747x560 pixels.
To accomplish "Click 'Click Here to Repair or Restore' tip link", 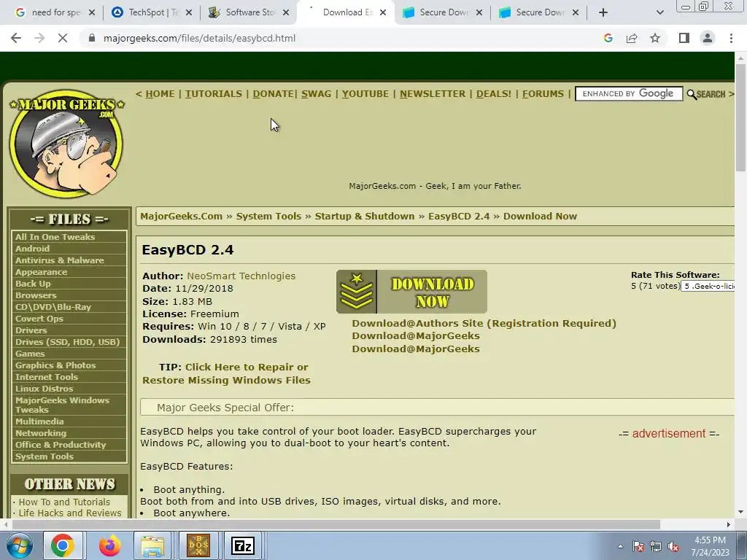I will pyautogui.click(x=227, y=373).
